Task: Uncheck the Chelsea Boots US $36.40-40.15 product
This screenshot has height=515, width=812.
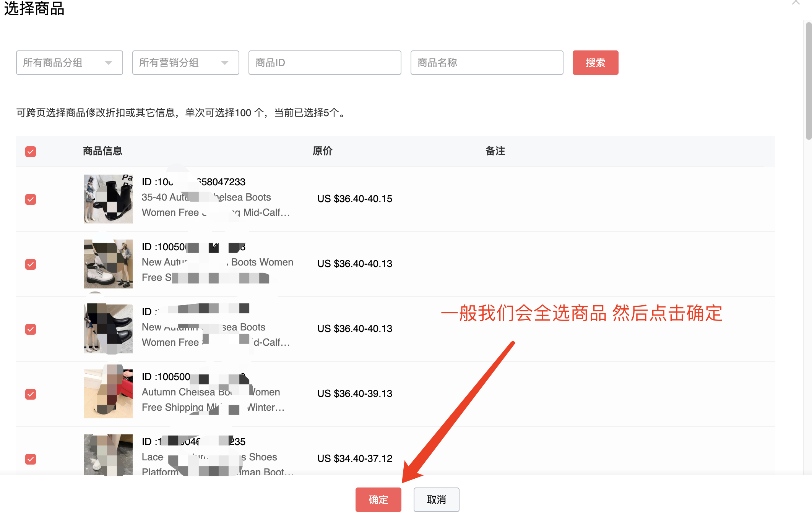Action: coord(30,199)
